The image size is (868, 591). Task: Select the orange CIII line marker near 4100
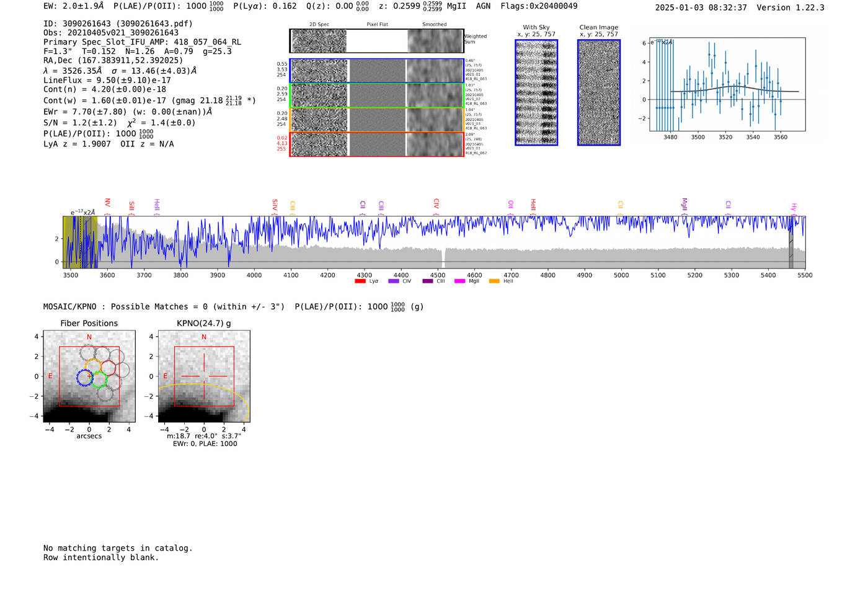293,207
